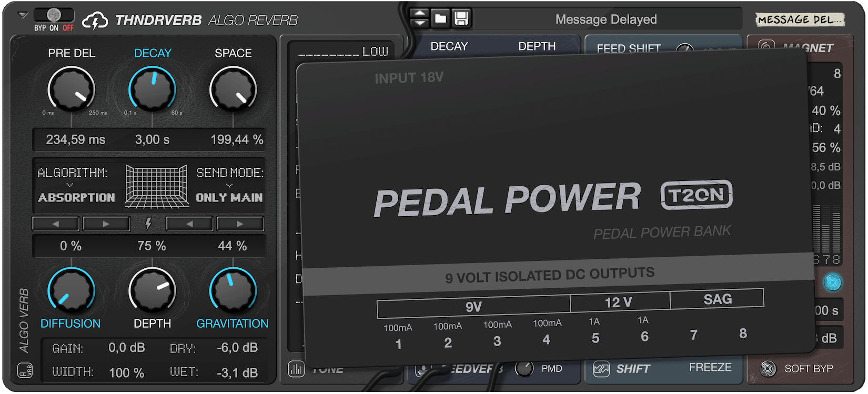Click the PMD knob
This screenshot has width=868, height=394.
(x=524, y=369)
